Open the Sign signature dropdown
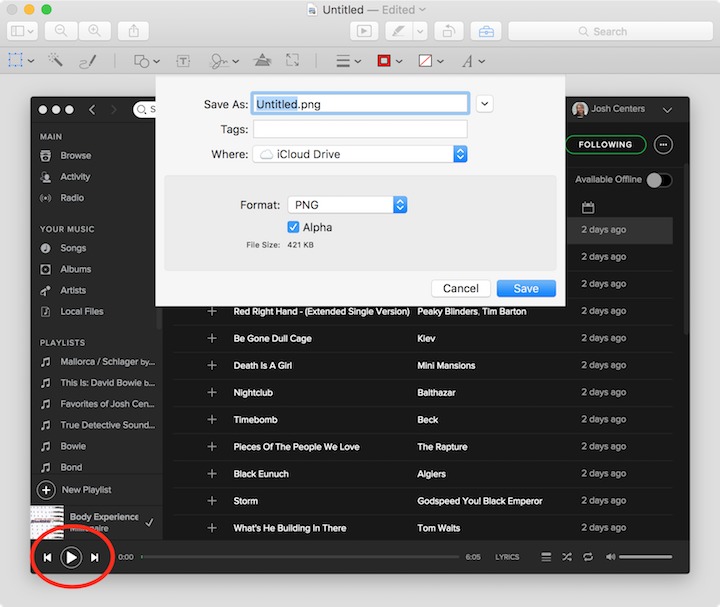This screenshot has height=607, width=720. click(x=224, y=61)
